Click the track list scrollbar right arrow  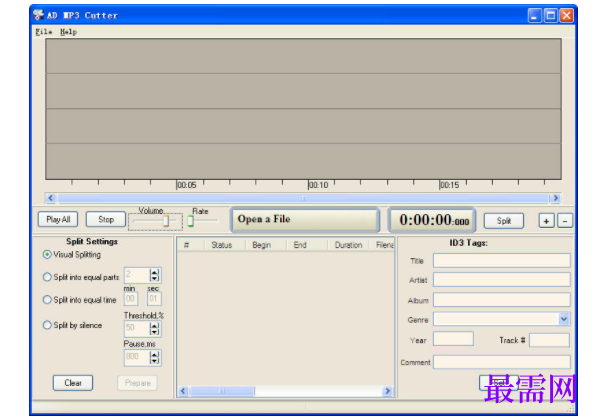[x=387, y=391]
